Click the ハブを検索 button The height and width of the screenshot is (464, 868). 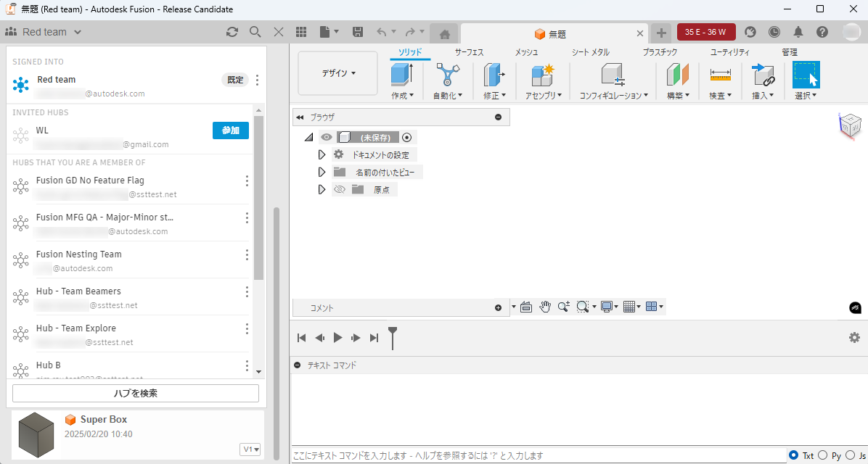[136, 393]
